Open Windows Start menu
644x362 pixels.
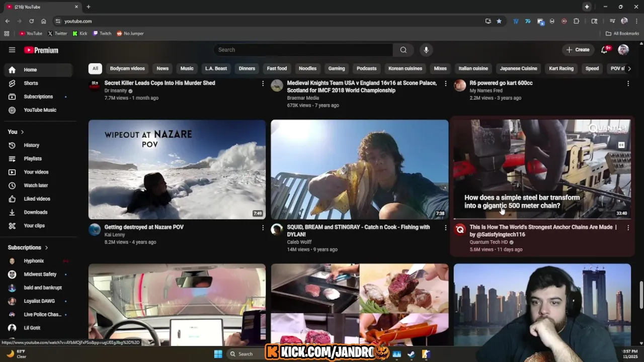(218, 354)
